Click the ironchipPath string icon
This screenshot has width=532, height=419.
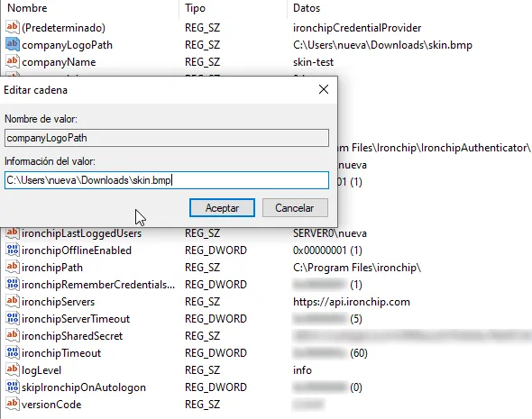tap(13, 267)
